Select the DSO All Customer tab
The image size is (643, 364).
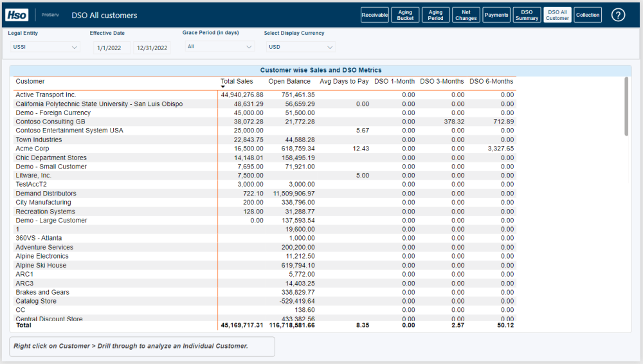pyautogui.click(x=557, y=15)
